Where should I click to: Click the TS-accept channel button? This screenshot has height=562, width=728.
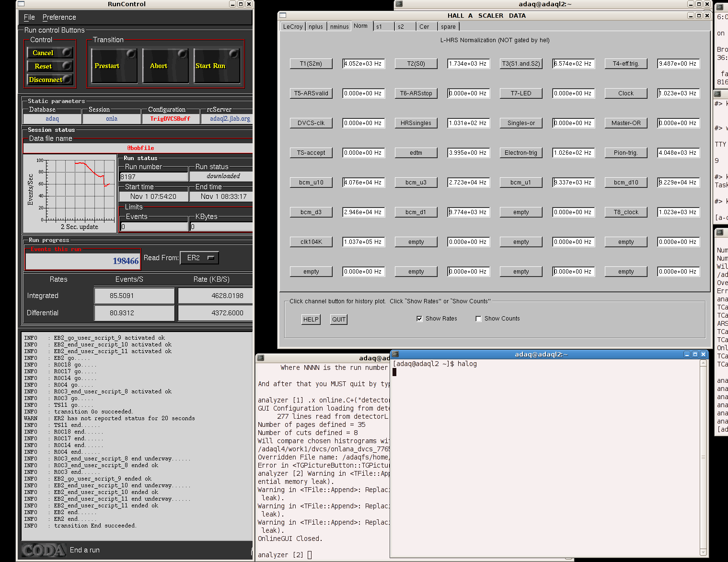[x=311, y=153]
